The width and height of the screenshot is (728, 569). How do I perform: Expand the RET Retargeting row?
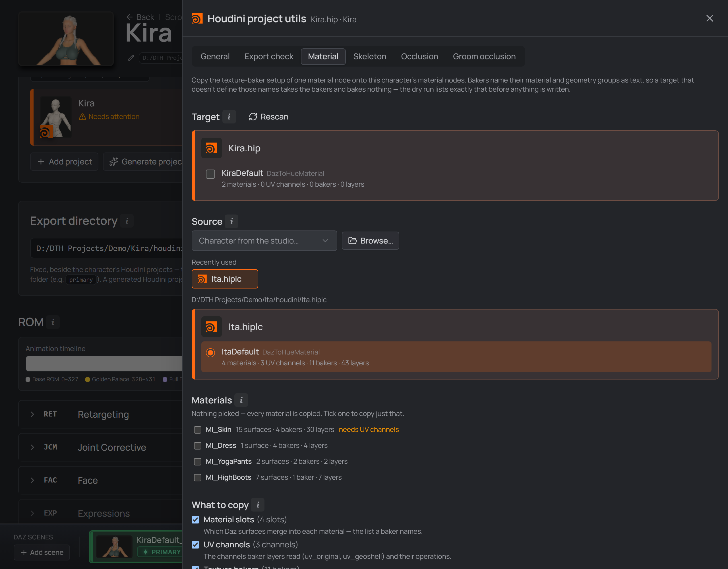point(100,414)
